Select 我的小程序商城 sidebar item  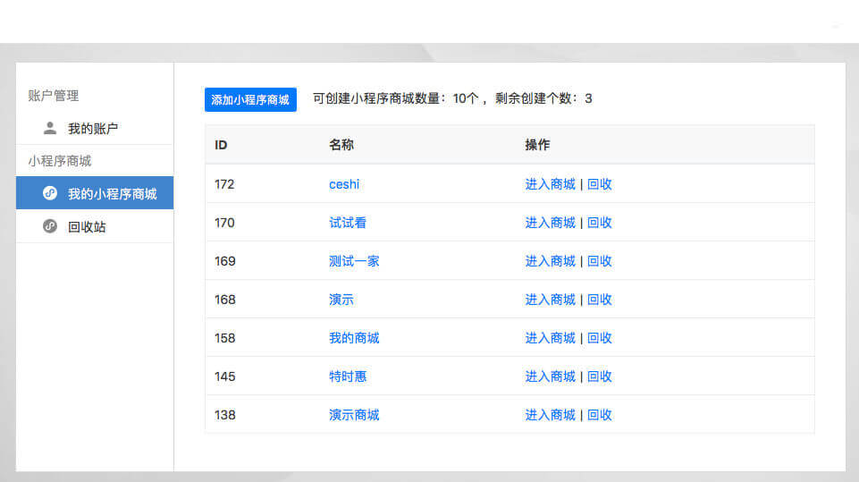112,194
